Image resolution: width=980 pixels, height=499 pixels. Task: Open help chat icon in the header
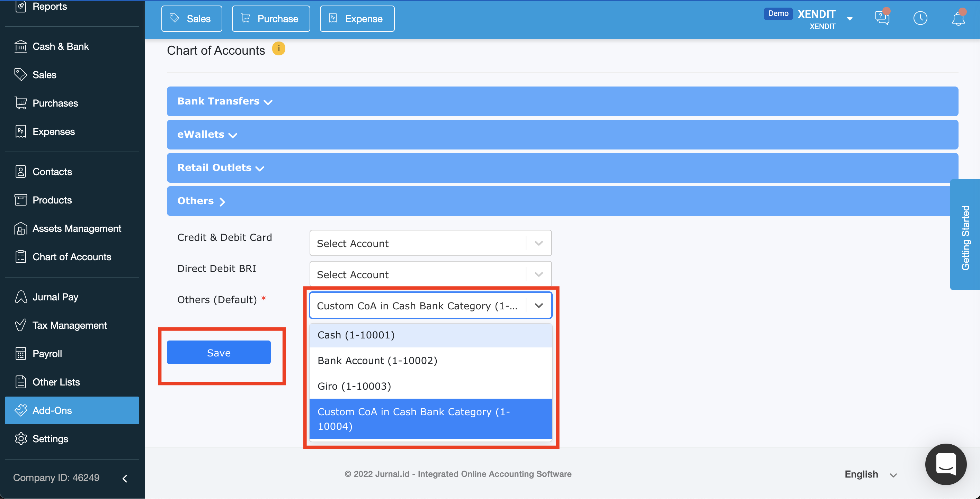point(882,18)
